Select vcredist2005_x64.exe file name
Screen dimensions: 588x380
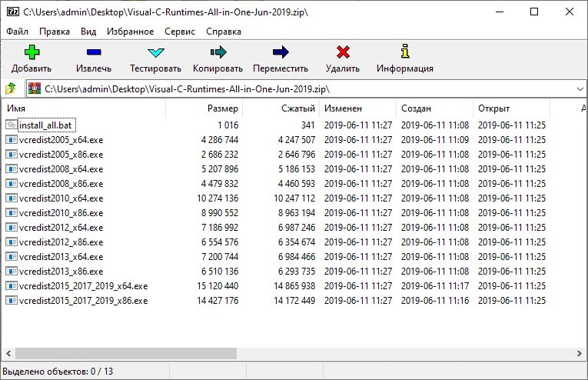[61, 140]
